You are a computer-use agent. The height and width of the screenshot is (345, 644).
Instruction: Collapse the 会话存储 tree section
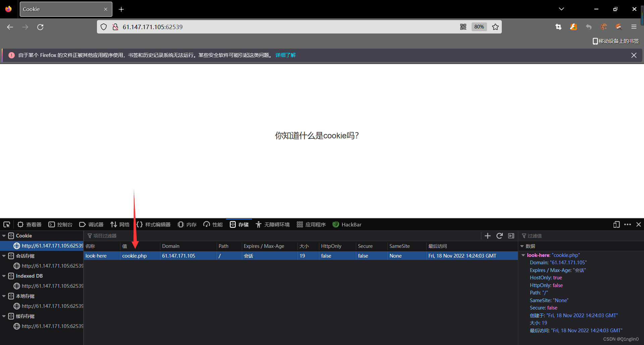(x=4, y=256)
